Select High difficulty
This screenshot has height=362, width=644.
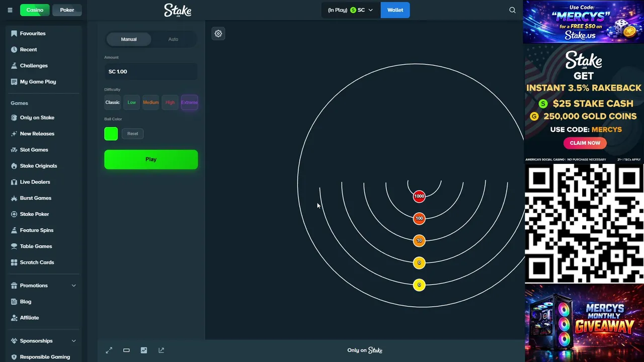[x=170, y=103]
